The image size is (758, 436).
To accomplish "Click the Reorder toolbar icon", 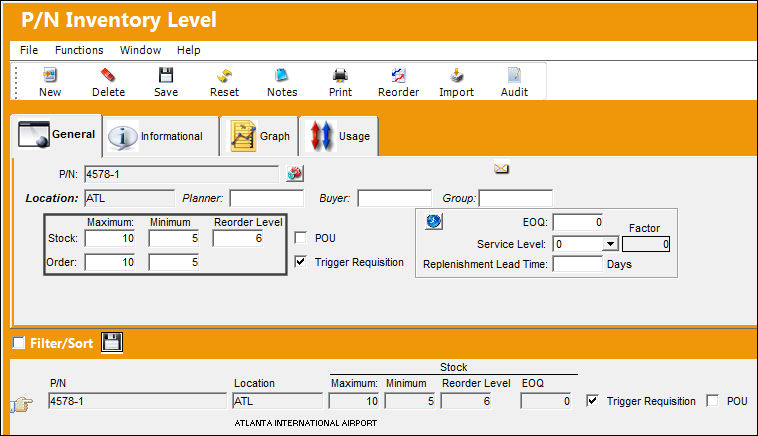I will (398, 75).
